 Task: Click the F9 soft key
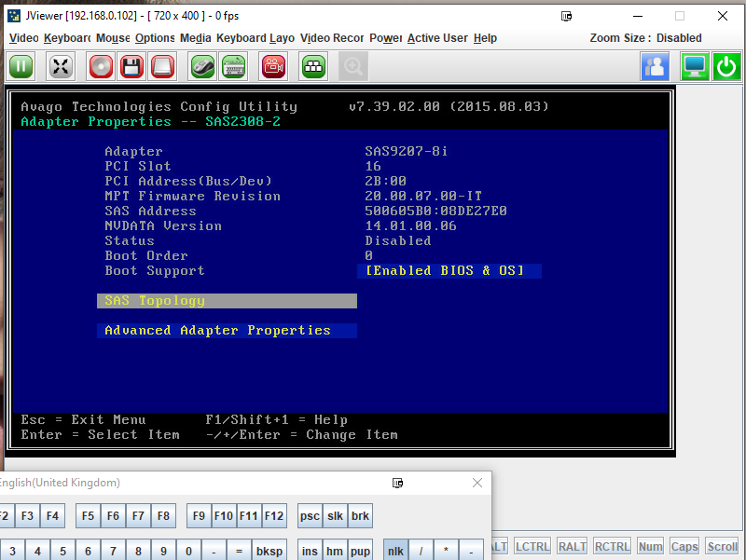click(x=199, y=516)
